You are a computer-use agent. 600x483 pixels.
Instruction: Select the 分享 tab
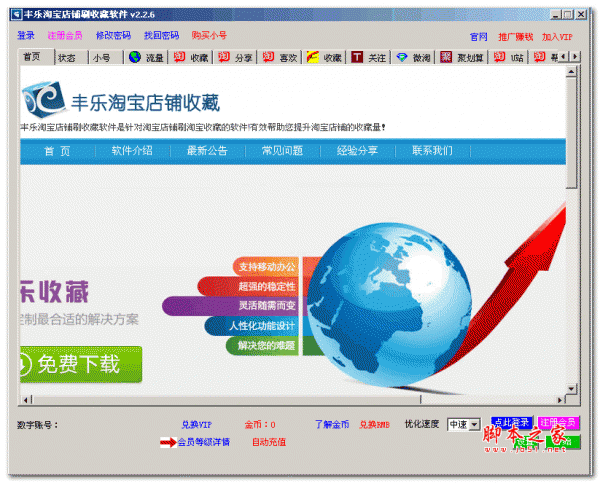[235, 58]
